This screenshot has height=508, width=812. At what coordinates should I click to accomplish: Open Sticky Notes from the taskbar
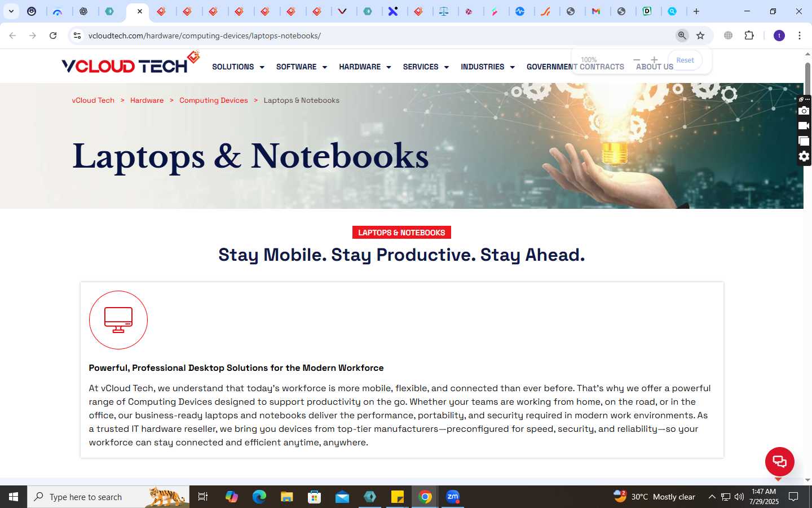398,497
